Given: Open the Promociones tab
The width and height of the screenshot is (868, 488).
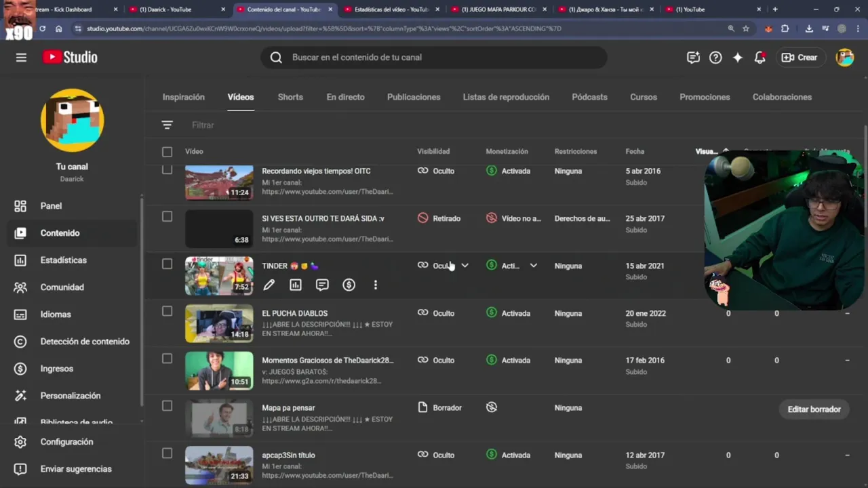Looking at the screenshot, I should [x=705, y=97].
